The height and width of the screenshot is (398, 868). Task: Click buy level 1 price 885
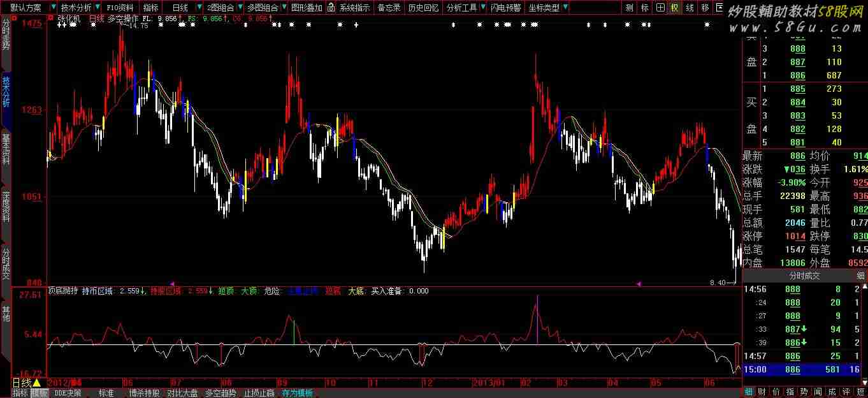point(797,89)
